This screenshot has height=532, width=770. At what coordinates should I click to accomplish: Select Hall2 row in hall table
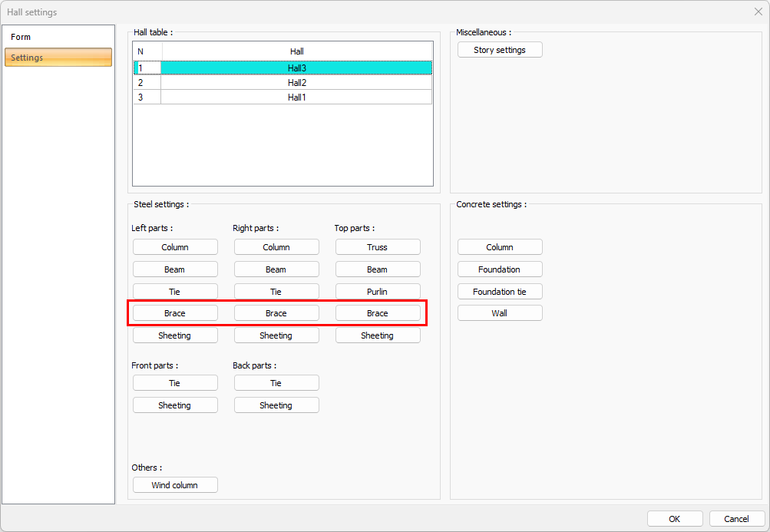coord(296,83)
